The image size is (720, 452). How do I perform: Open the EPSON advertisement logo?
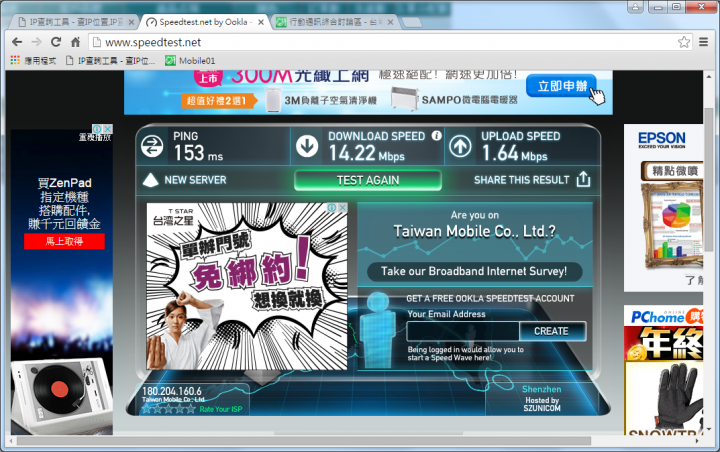[x=662, y=140]
